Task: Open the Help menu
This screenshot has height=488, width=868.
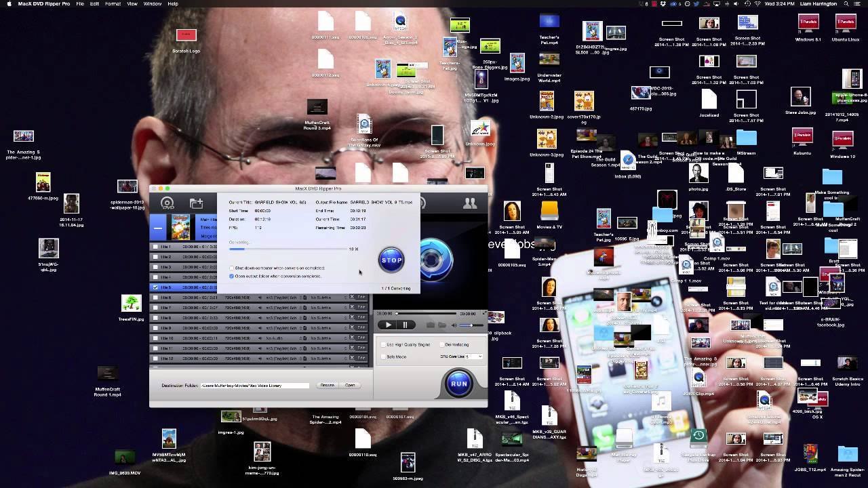Action: pos(173,4)
